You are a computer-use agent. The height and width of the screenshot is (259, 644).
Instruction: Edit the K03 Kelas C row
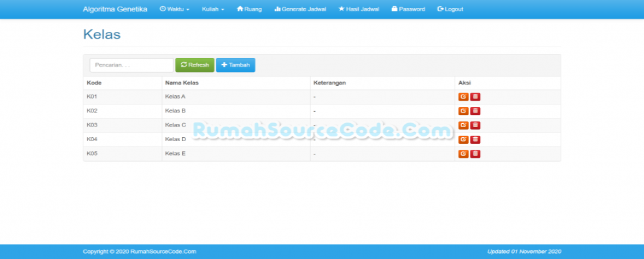(463, 125)
